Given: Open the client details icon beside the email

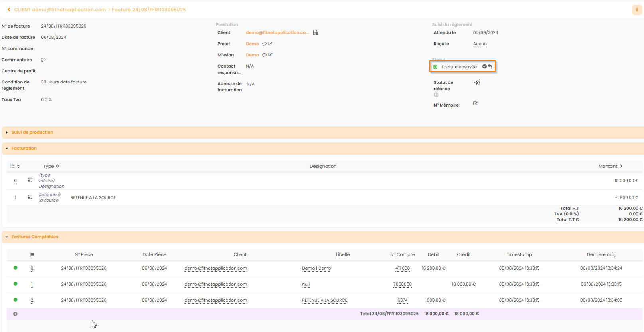Looking at the screenshot, I should (316, 33).
